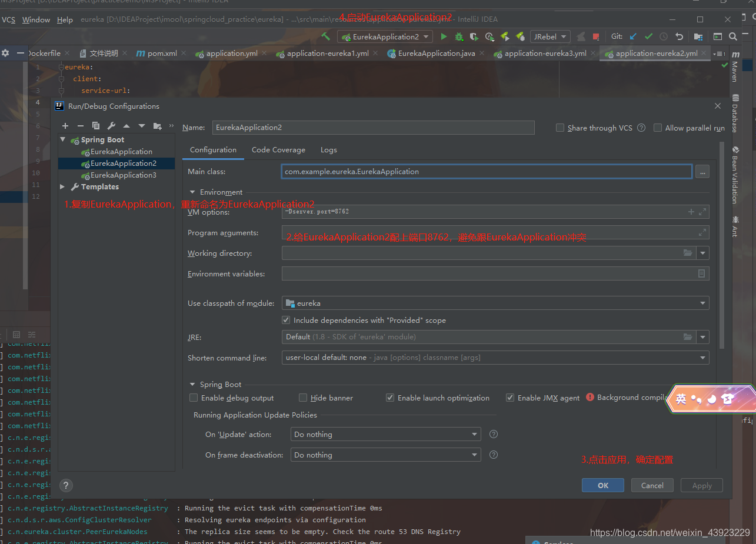Commit changes with green checkmark

pyautogui.click(x=648, y=36)
